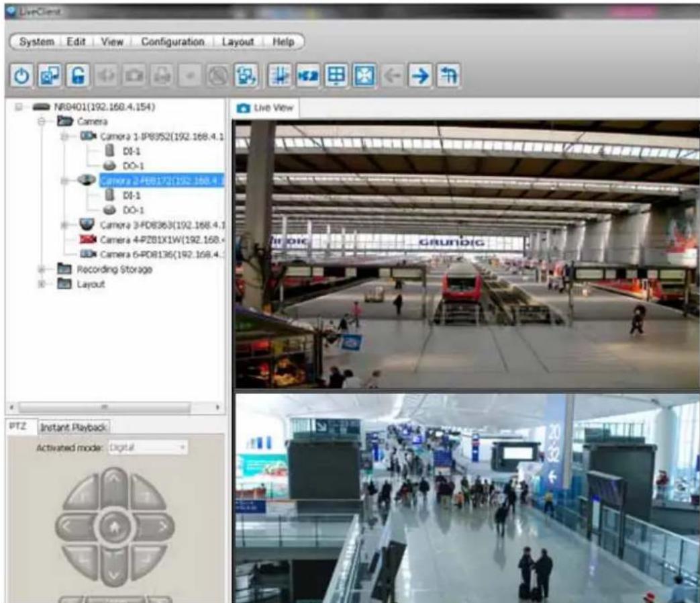Image resolution: width=700 pixels, height=603 pixels.
Task: Click the greyed-out speaker volume toolbar icon
Action: pyautogui.click(x=106, y=75)
